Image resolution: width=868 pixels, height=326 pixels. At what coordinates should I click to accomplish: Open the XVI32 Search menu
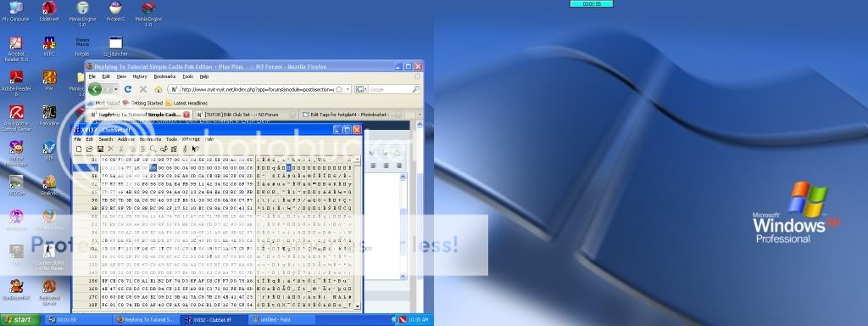pyautogui.click(x=105, y=139)
